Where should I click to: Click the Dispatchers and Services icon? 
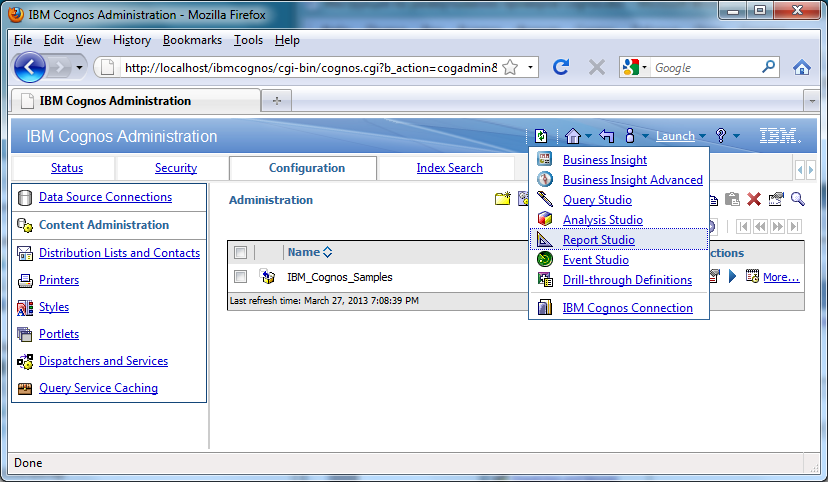25,361
